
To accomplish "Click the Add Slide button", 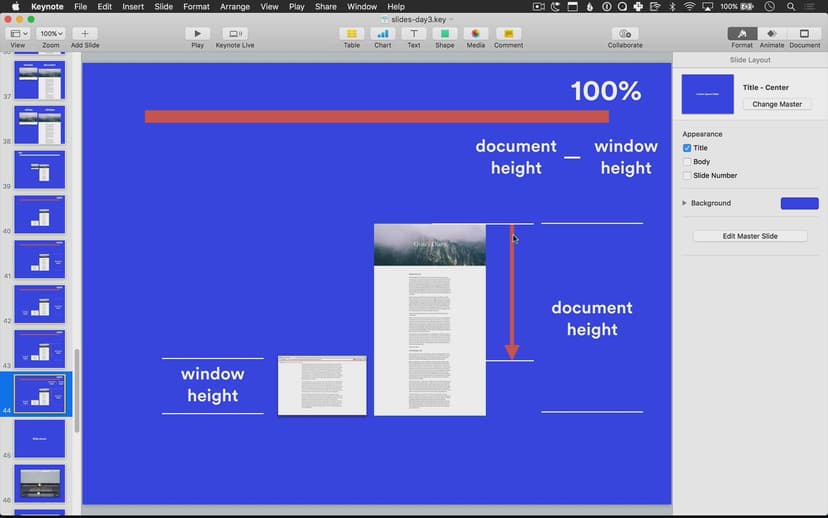I will click(84, 33).
